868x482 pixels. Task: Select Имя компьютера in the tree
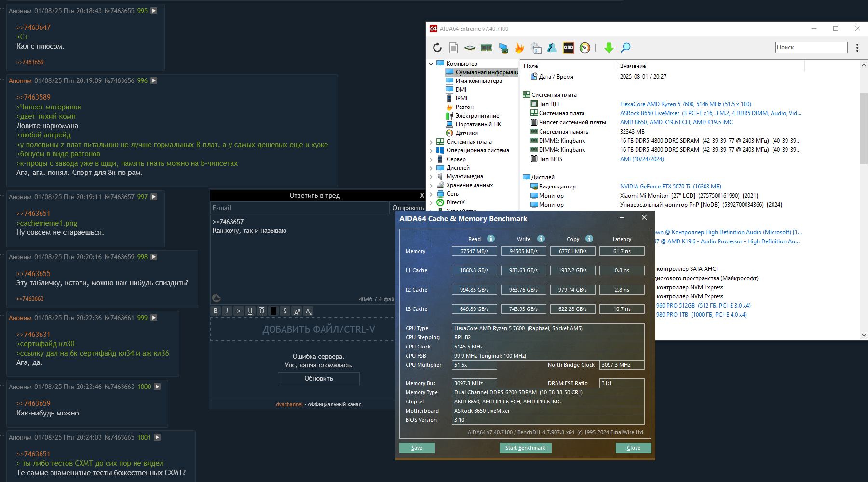click(478, 81)
